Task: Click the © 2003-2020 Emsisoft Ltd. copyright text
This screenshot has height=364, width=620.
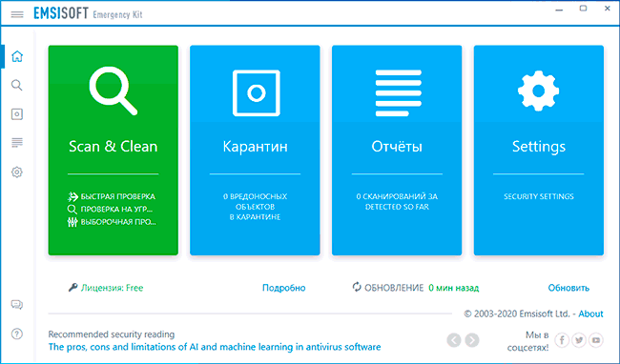Action: click(x=517, y=313)
